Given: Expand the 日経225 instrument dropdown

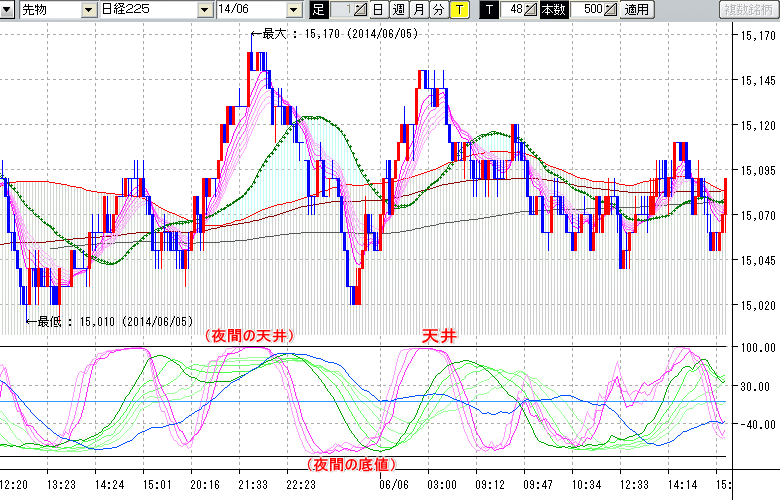Looking at the screenshot, I should pyautogui.click(x=206, y=10).
